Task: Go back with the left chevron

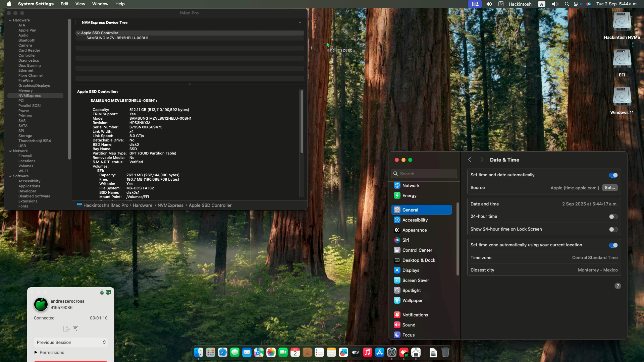Action: 470,160
